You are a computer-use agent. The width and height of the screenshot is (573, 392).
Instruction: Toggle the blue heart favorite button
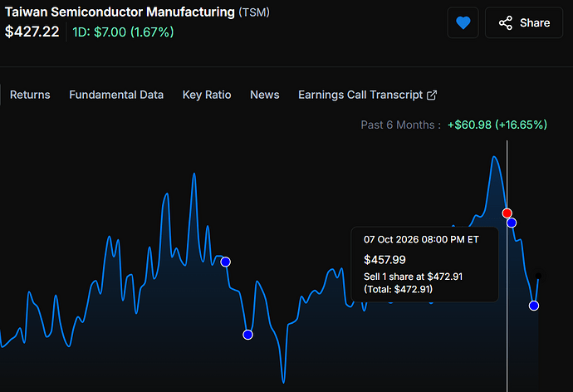pyautogui.click(x=463, y=23)
